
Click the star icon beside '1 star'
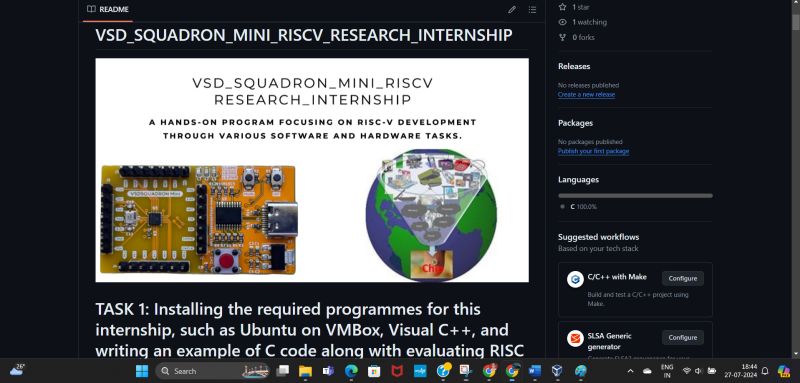click(562, 7)
